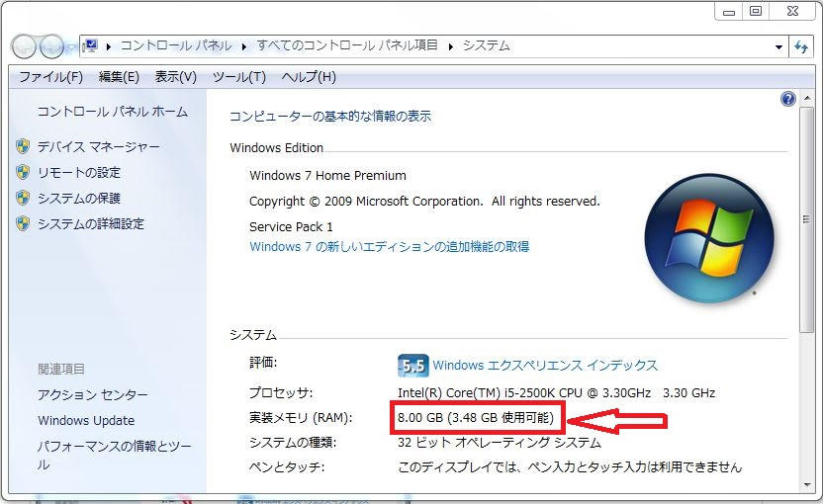
Task: Click shield icon next to システムの詳細設定
Action: [23, 223]
